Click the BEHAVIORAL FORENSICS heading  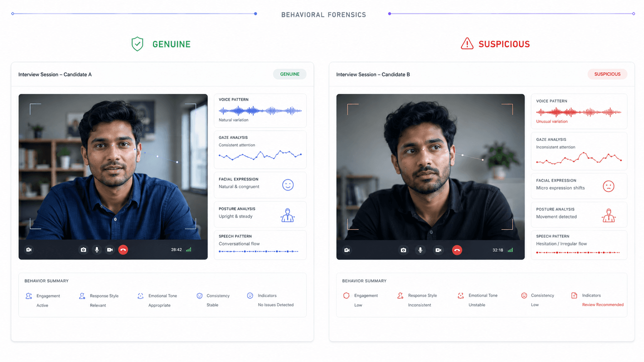pyautogui.click(x=324, y=15)
